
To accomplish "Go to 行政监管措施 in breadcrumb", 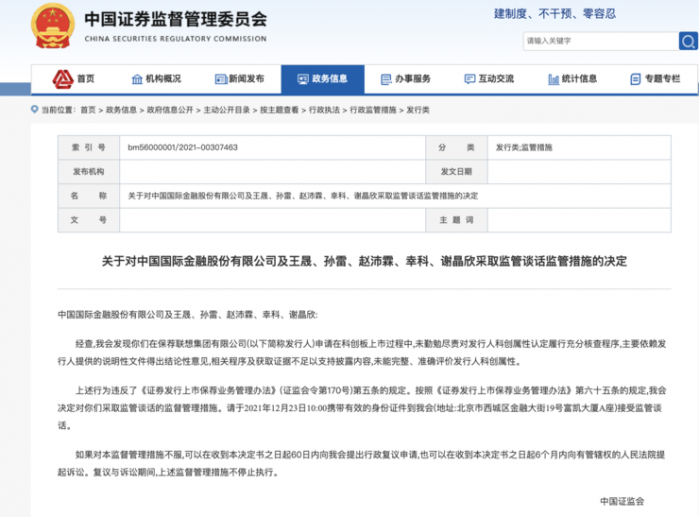I will (373, 110).
